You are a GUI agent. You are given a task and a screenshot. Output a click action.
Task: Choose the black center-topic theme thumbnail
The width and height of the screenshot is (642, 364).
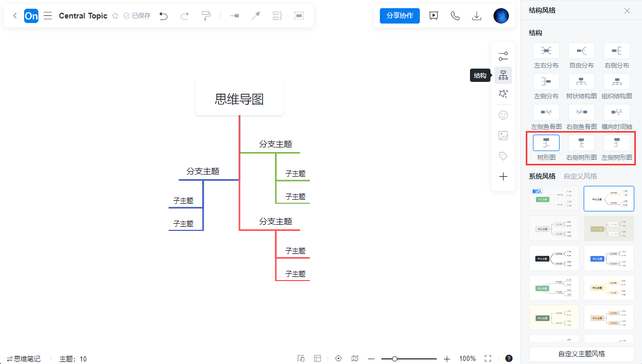click(x=554, y=258)
